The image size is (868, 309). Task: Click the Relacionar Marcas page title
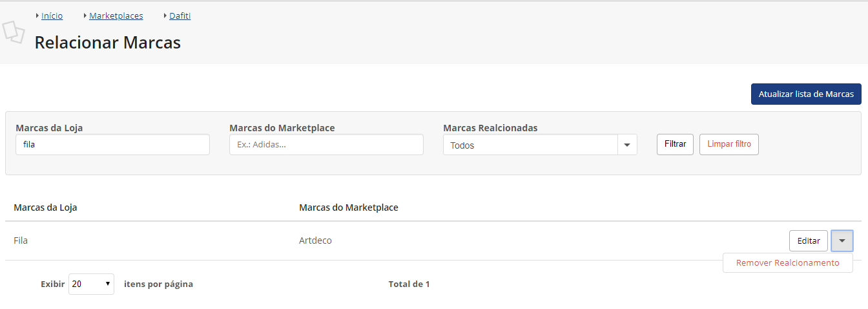tap(107, 43)
